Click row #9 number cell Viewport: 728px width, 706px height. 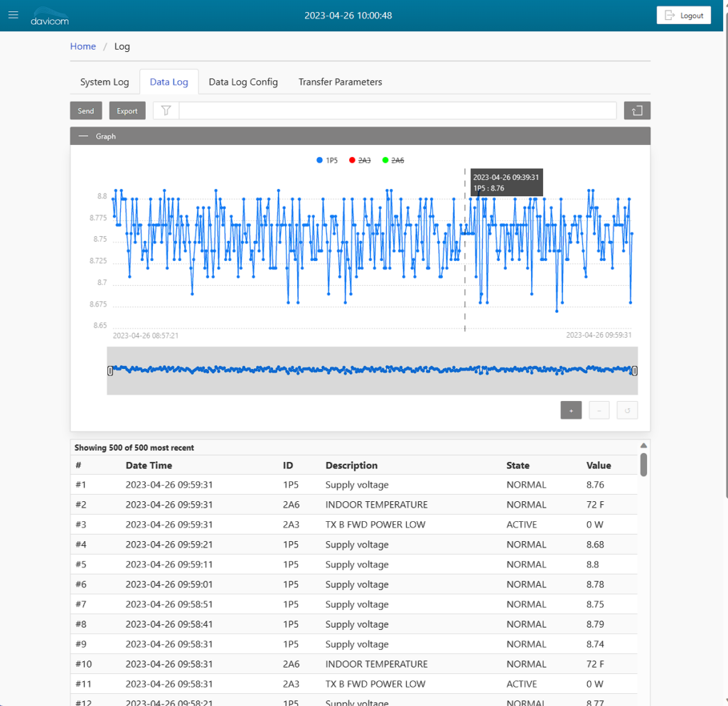[81, 644]
